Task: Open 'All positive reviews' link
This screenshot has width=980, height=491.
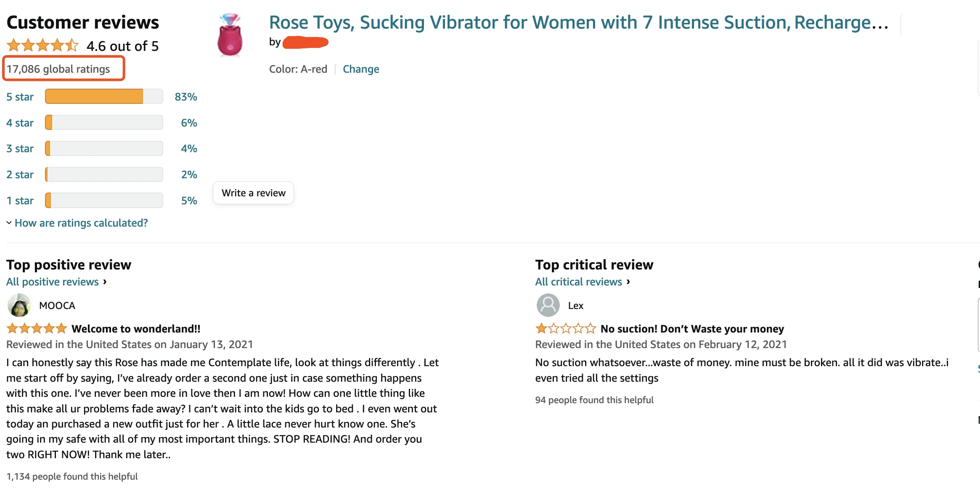Action: point(53,282)
